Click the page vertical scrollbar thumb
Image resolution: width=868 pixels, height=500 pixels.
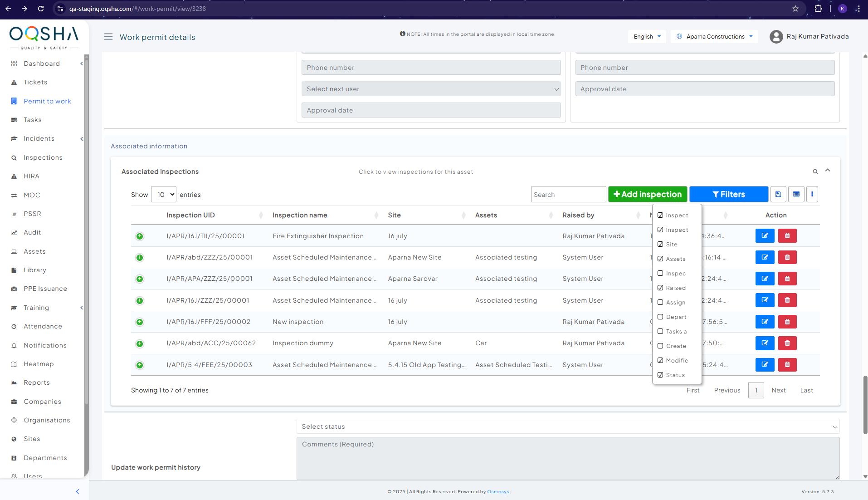coord(865,404)
